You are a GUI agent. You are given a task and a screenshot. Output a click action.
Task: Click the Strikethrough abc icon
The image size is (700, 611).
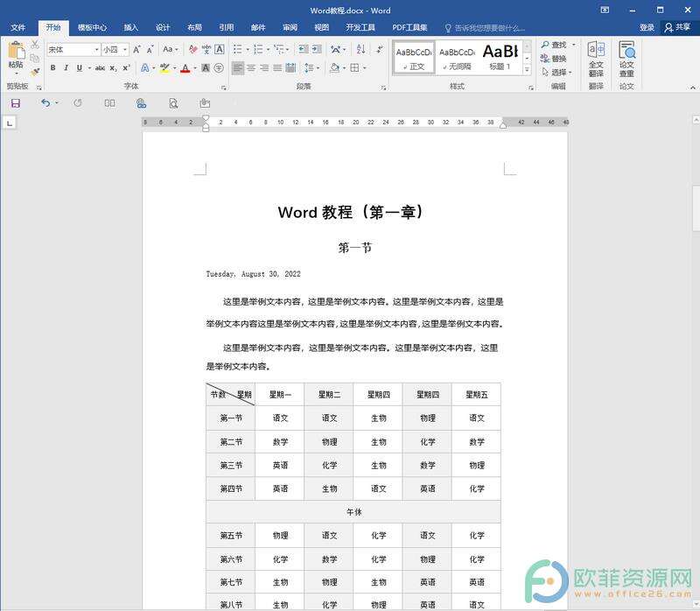pos(100,68)
